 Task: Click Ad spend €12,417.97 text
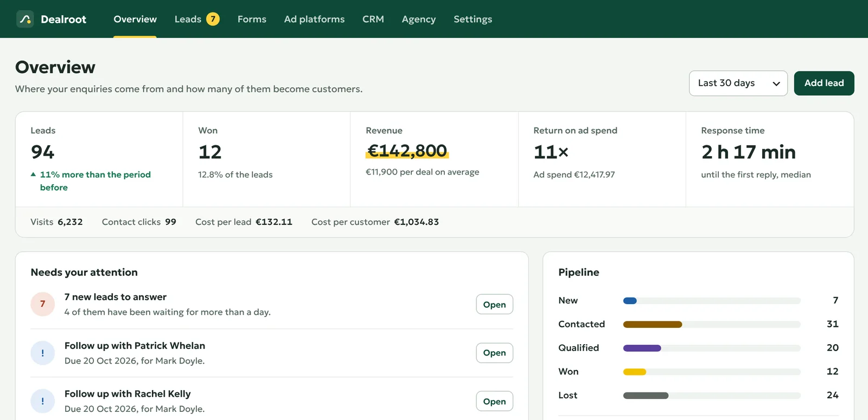pyautogui.click(x=574, y=175)
